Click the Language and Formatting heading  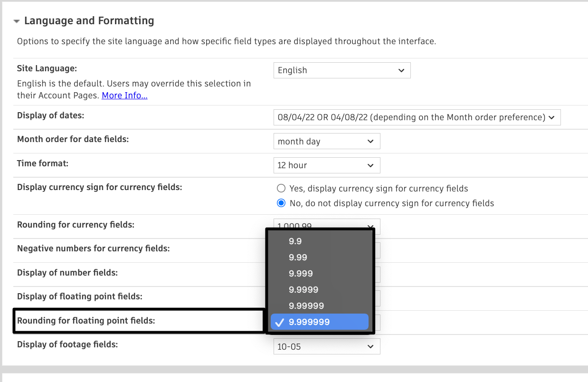tap(89, 21)
